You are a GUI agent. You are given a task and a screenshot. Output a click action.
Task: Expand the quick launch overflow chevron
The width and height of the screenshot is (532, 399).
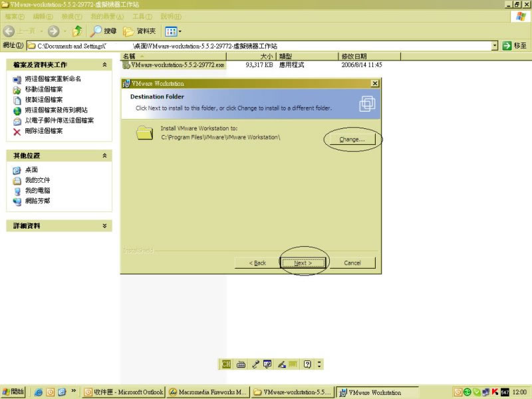click(73, 391)
